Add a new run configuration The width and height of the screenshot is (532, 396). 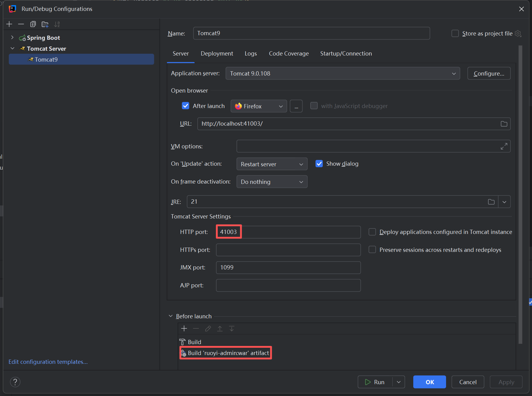9,24
